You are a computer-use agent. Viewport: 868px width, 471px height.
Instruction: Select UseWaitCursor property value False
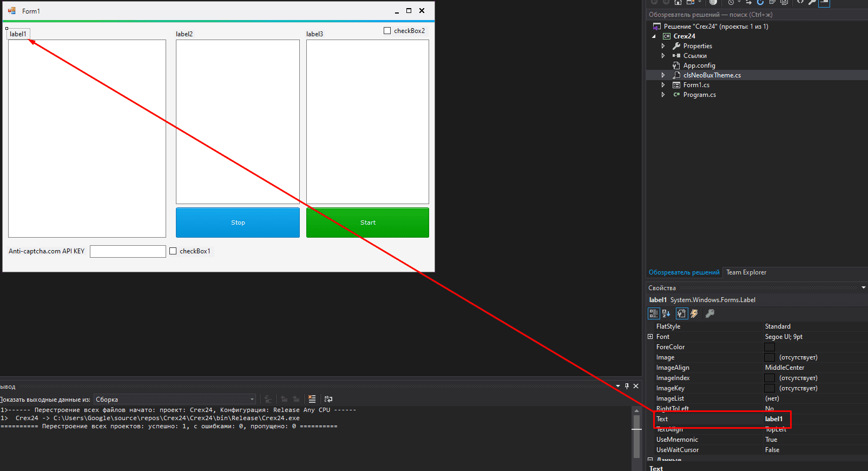(772, 450)
